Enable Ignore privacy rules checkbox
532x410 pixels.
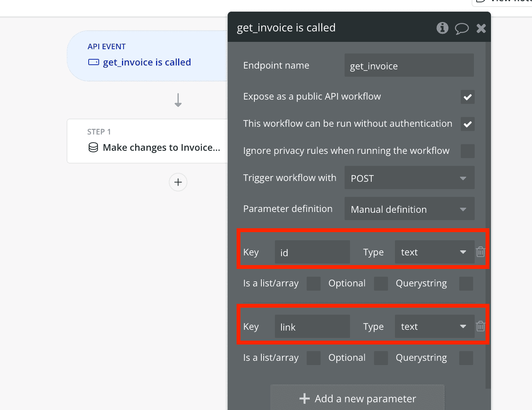(467, 151)
